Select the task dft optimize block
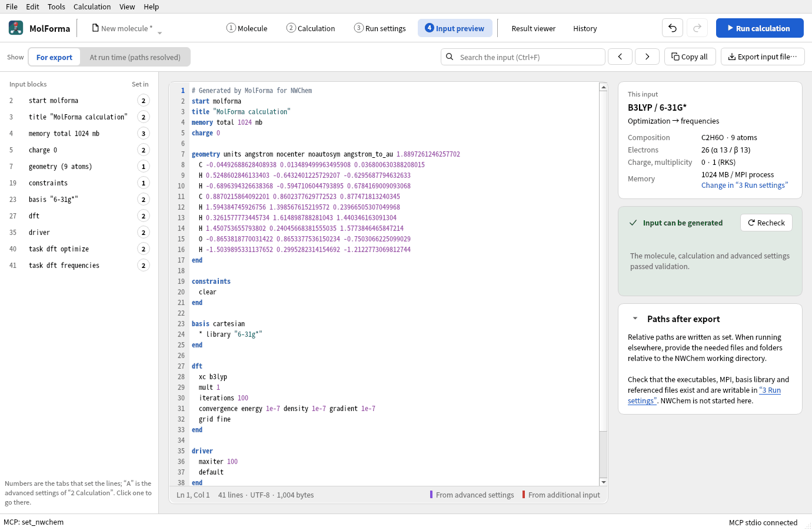 [x=79, y=249]
